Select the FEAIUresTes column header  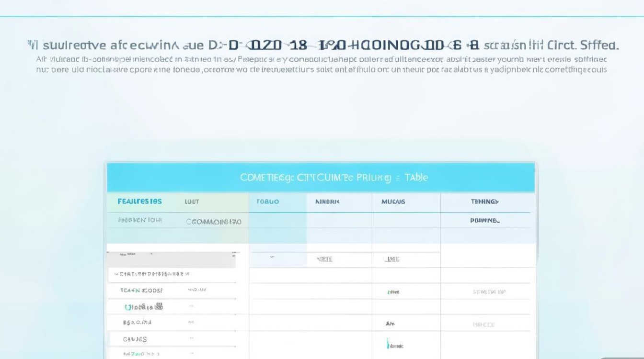pyautogui.click(x=139, y=202)
